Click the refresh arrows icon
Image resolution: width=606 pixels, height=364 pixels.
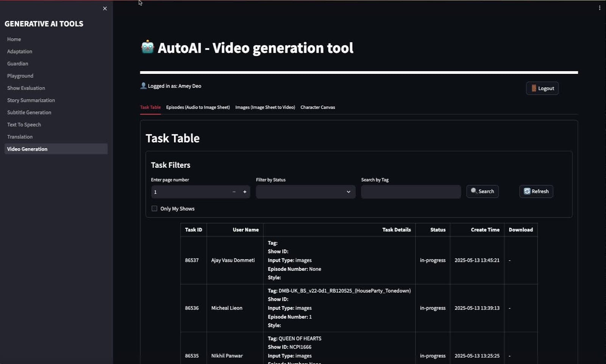(527, 191)
